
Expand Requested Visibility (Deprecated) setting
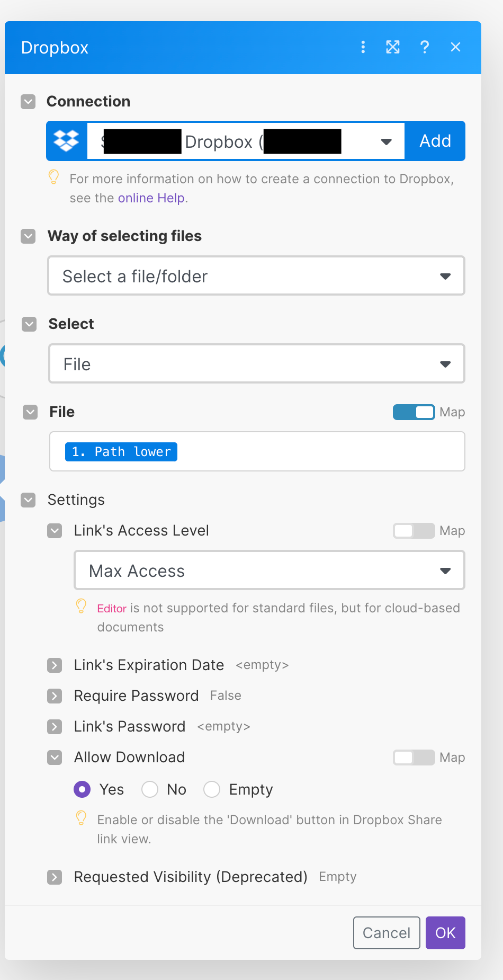(55, 877)
